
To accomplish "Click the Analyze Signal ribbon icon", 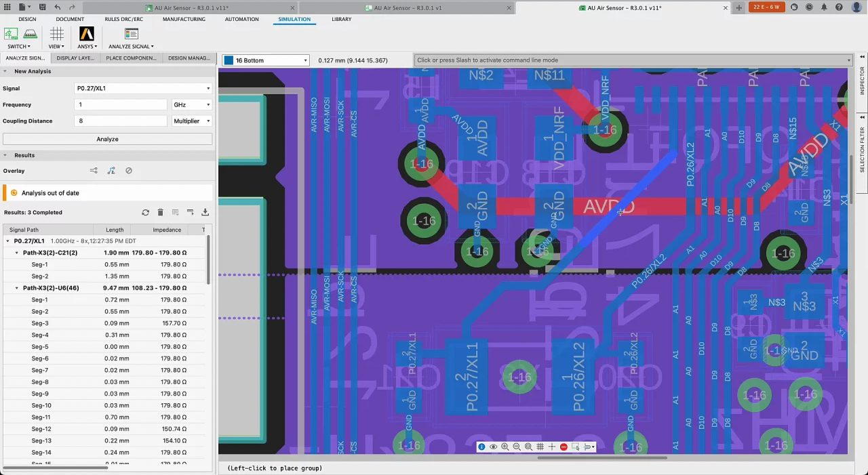I will tap(131, 34).
